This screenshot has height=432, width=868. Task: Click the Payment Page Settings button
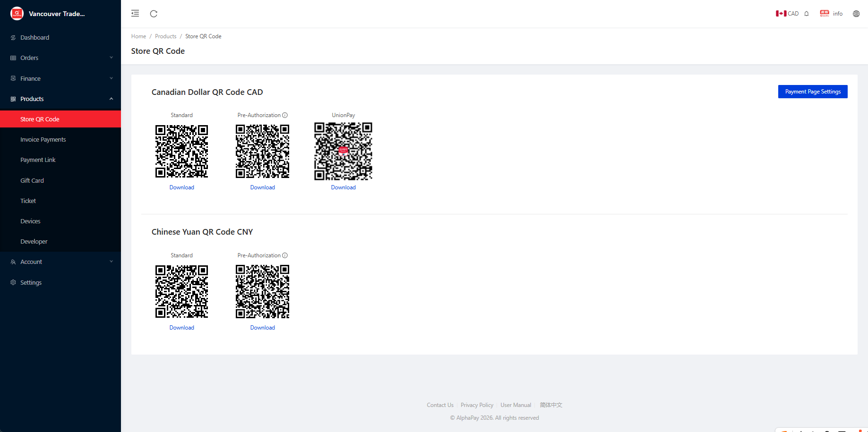pyautogui.click(x=812, y=92)
